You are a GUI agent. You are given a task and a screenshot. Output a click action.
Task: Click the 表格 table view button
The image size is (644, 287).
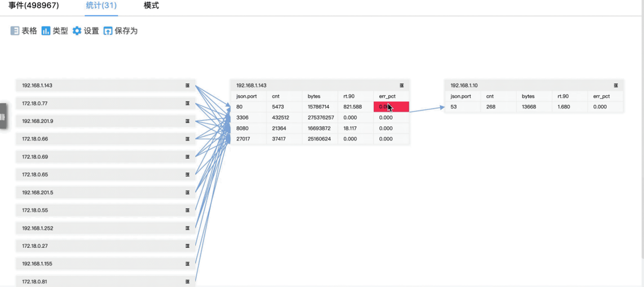coord(24,31)
